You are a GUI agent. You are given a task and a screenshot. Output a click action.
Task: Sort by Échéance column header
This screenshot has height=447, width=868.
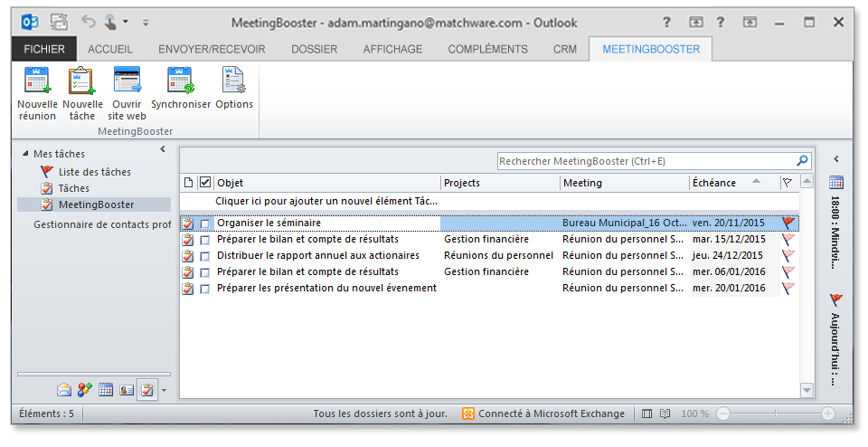click(x=734, y=183)
